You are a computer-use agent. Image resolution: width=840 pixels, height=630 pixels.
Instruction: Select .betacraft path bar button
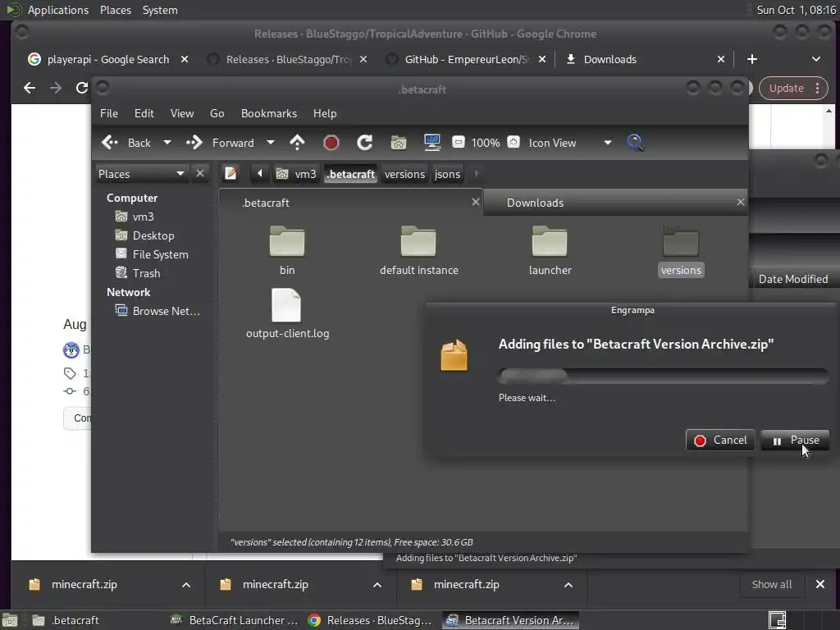pos(351,174)
